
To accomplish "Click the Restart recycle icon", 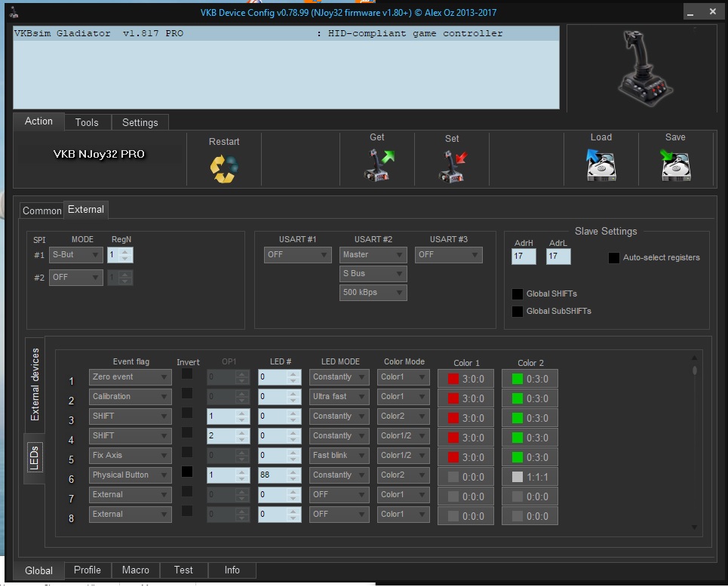I will [x=224, y=168].
